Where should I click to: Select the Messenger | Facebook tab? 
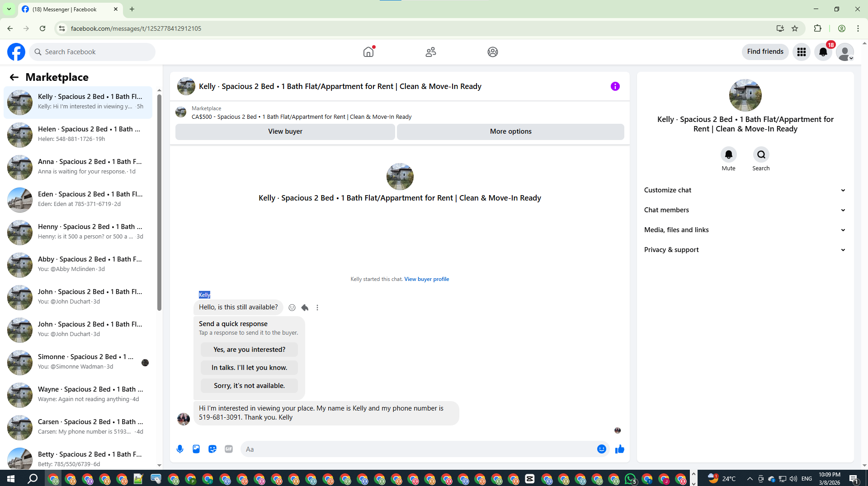70,9
